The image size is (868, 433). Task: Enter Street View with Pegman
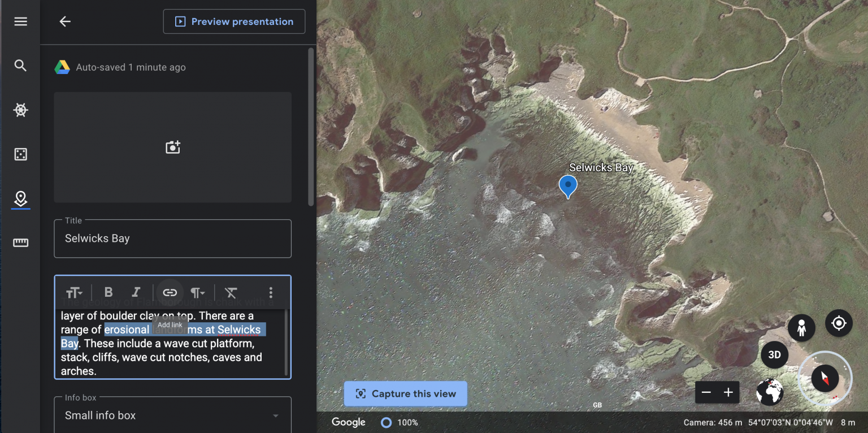[x=801, y=328]
